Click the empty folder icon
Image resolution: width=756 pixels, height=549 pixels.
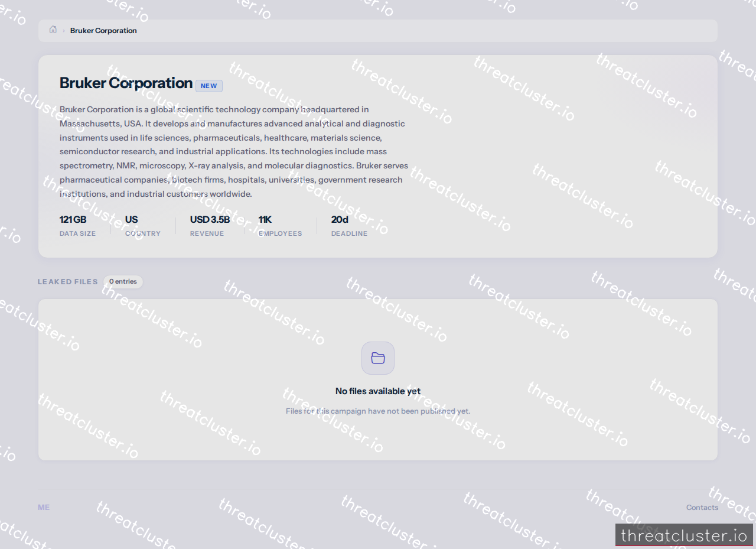[378, 358]
